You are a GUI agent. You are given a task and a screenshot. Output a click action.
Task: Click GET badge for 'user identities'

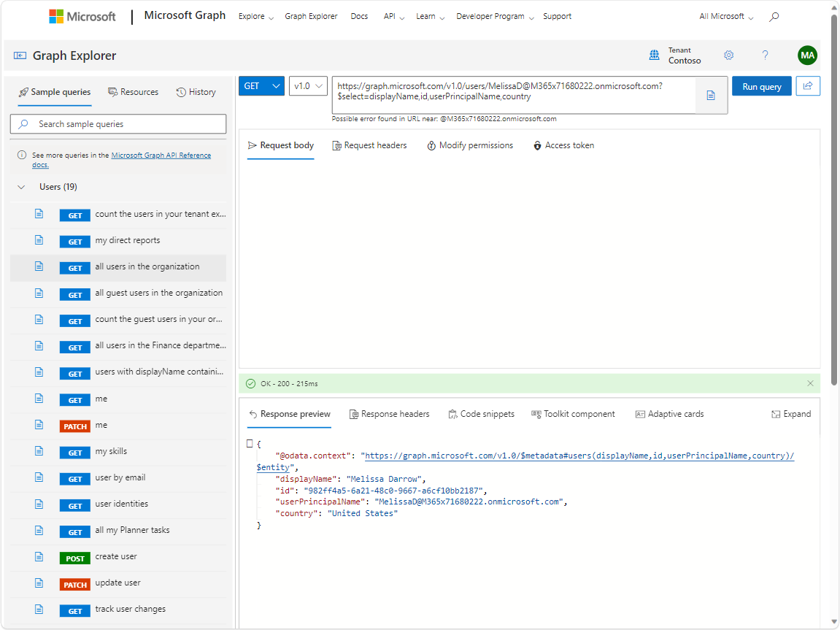[75, 506]
